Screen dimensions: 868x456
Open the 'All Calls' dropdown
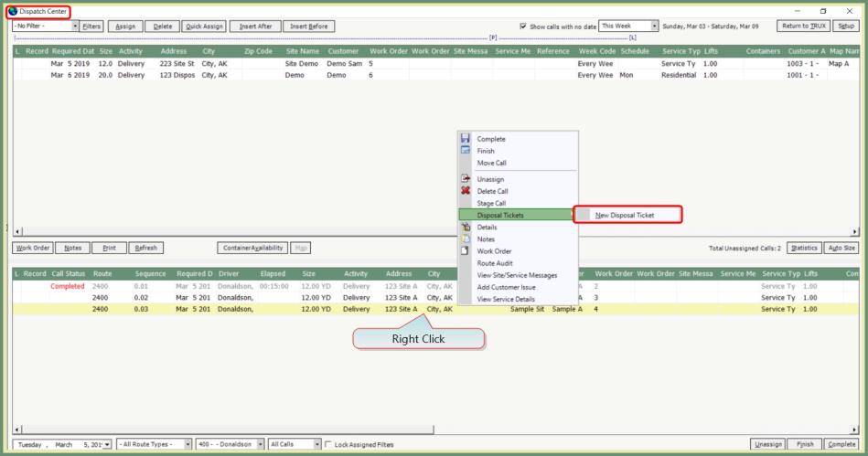tap(317, 444)
